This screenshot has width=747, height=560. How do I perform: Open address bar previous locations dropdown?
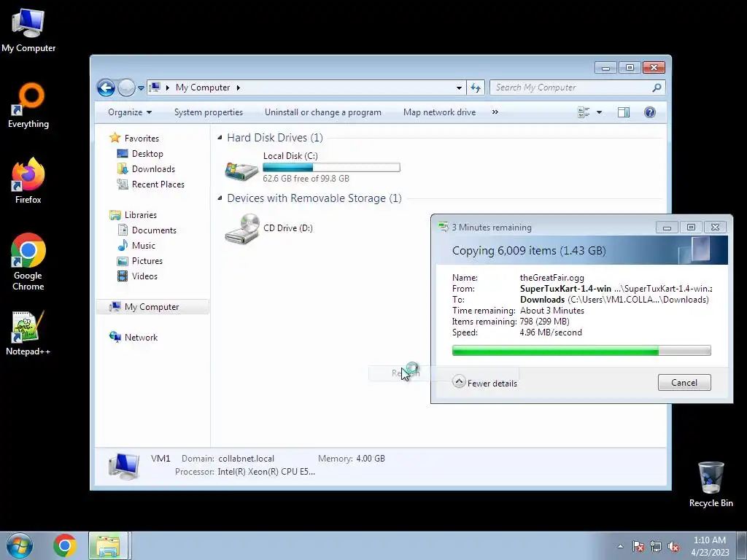click(459, 87)
